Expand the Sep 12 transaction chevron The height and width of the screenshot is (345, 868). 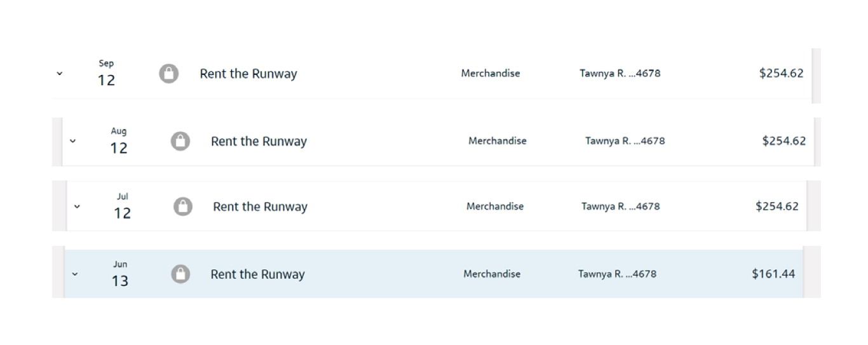click(60, 74)
